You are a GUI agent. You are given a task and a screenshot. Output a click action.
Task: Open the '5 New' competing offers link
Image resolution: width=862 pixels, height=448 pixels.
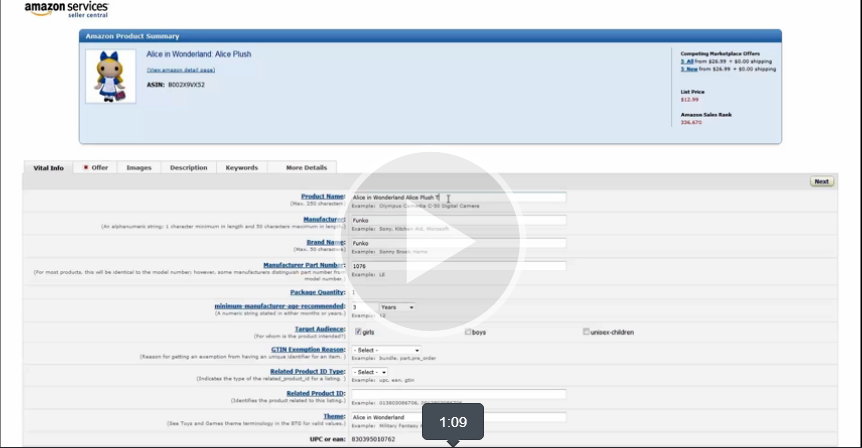click(689, 69)
